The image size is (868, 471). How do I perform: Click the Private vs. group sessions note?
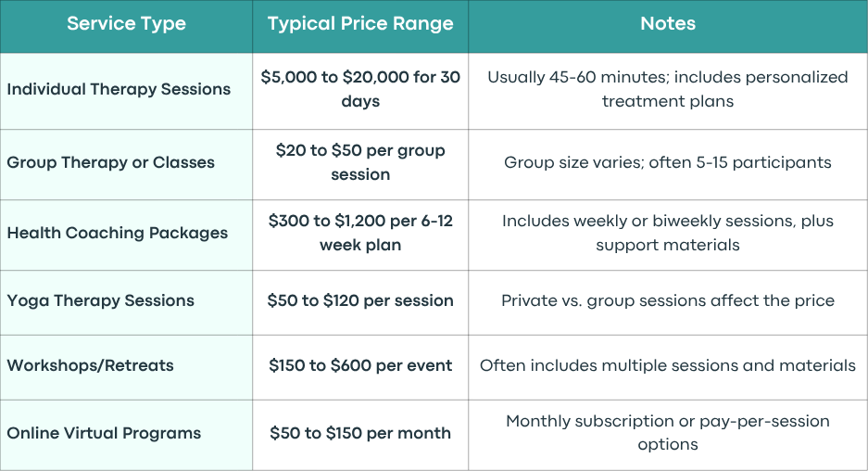pyautogui.click(x=668, y=302)
